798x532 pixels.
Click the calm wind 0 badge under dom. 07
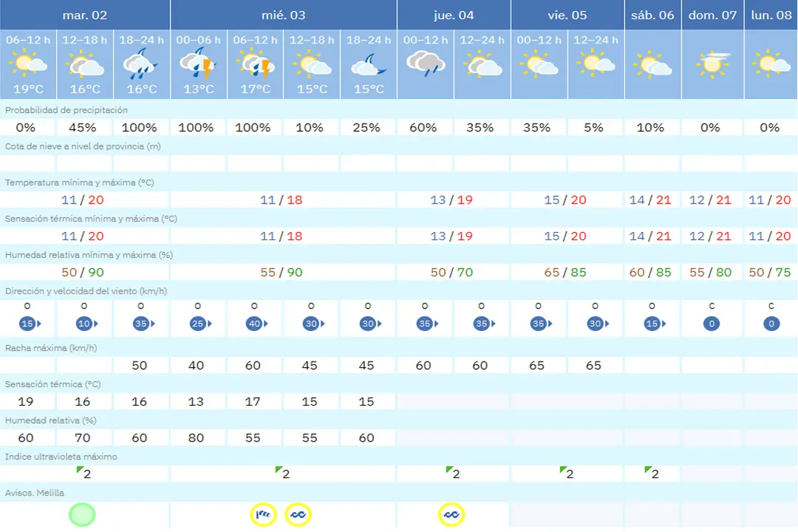click(x=712, y=324)
